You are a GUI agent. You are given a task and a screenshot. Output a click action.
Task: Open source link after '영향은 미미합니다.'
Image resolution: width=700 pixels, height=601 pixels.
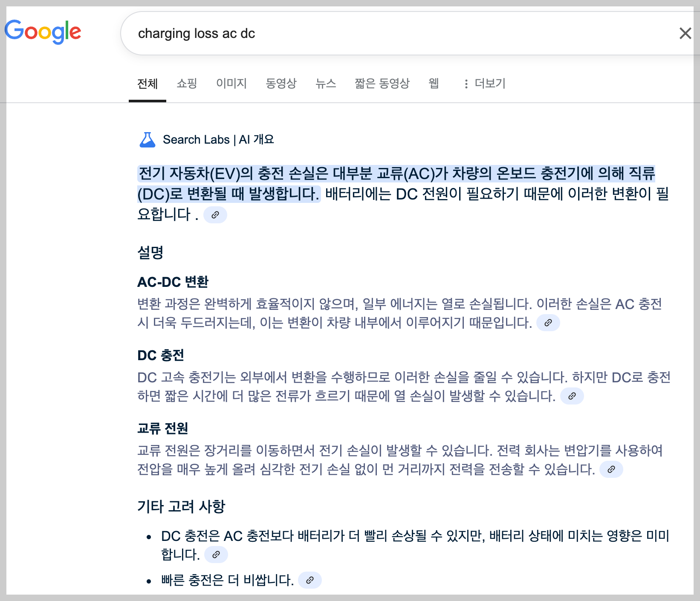tap(216, 555)
